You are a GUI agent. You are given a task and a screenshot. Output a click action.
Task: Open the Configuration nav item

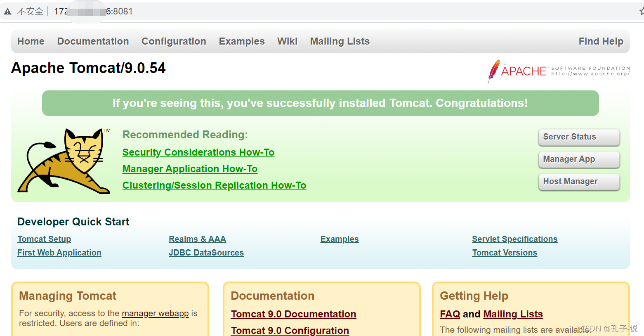pos(174,41)
